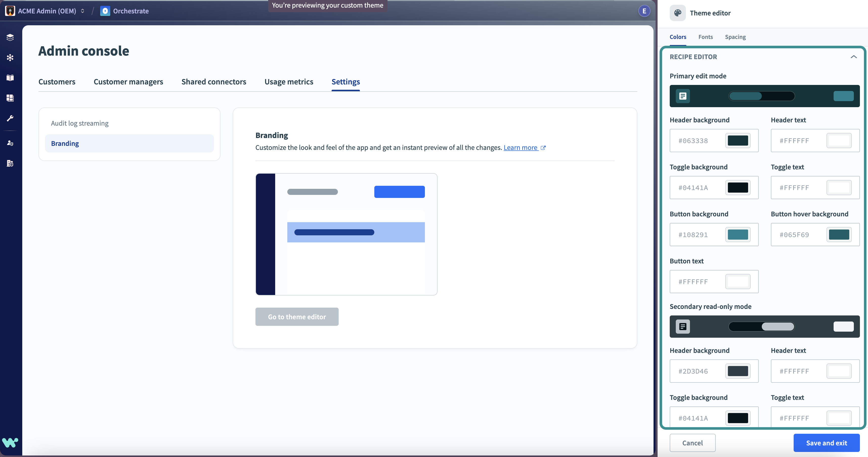Open the Usage metrics tab
This screenshot has width=868, height=457.
pyautogui.click(x=289, y=81)
